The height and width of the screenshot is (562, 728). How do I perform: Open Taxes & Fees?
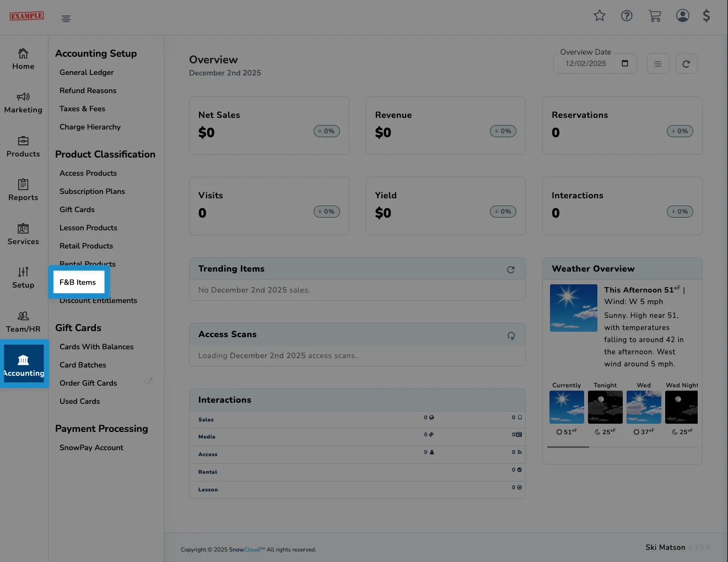tap(82, 109)
